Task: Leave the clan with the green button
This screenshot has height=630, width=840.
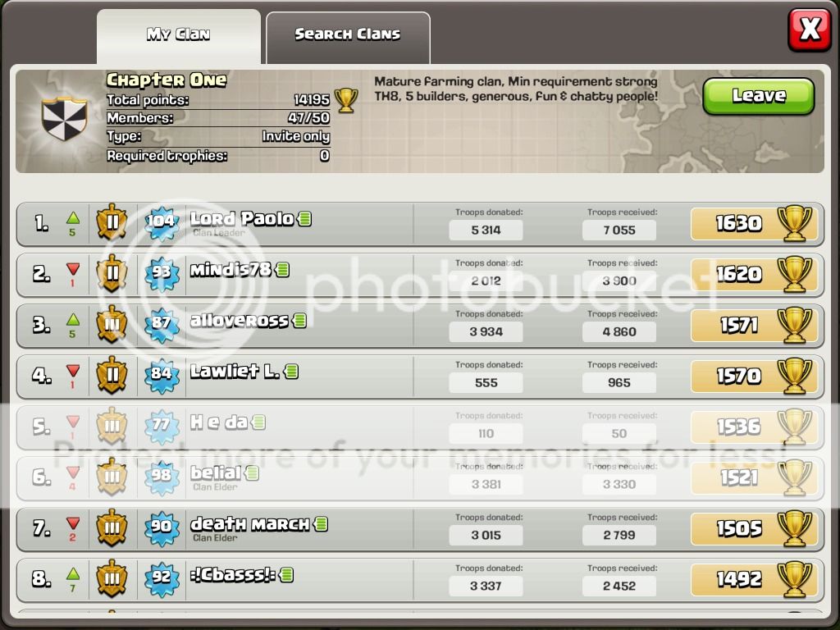Action: click(x=759, y=97)
